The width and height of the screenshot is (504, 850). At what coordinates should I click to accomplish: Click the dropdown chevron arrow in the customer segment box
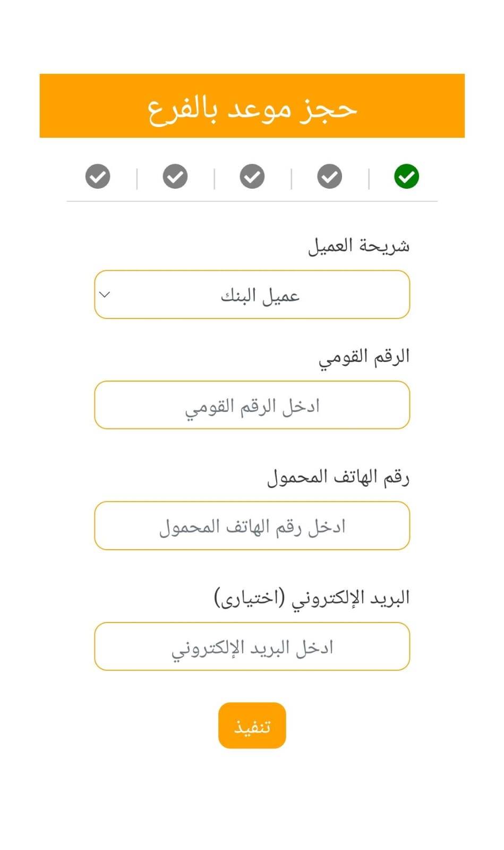[x=105, y=294]
